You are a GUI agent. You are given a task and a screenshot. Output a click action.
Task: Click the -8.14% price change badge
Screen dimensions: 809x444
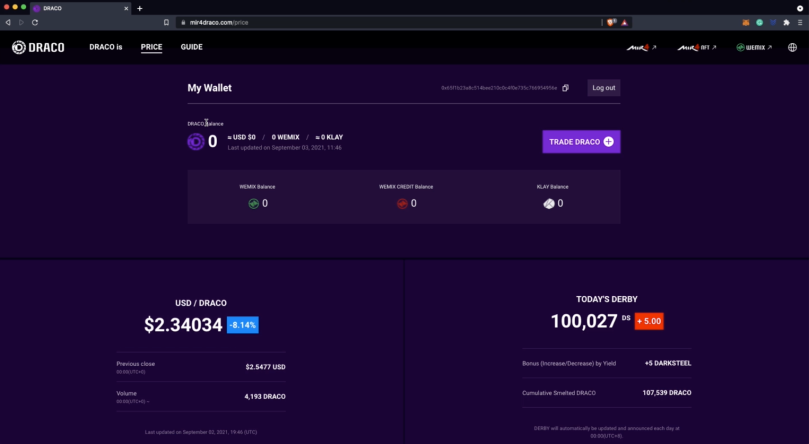click(242, 325)
